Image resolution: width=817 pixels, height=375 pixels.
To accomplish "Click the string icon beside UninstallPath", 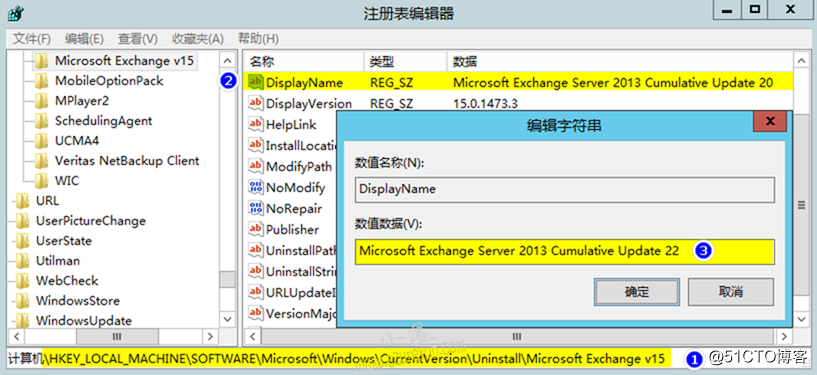I will [x=255, y=250].
